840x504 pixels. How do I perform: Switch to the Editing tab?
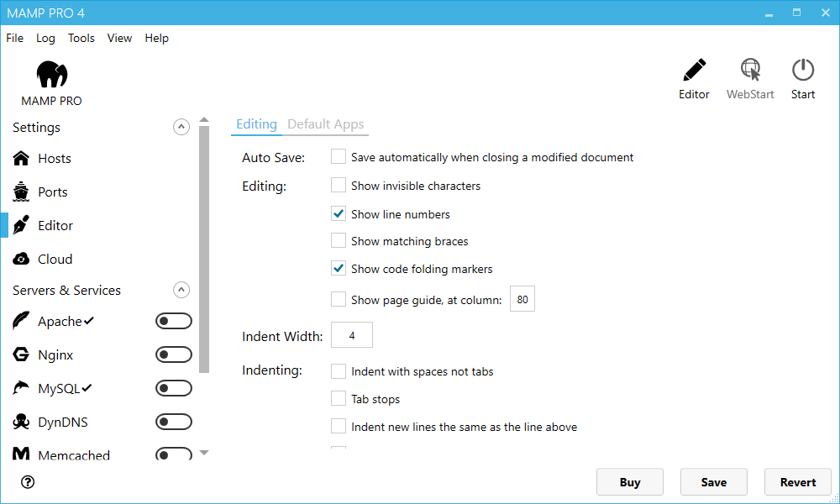click(x=256, y=124)
